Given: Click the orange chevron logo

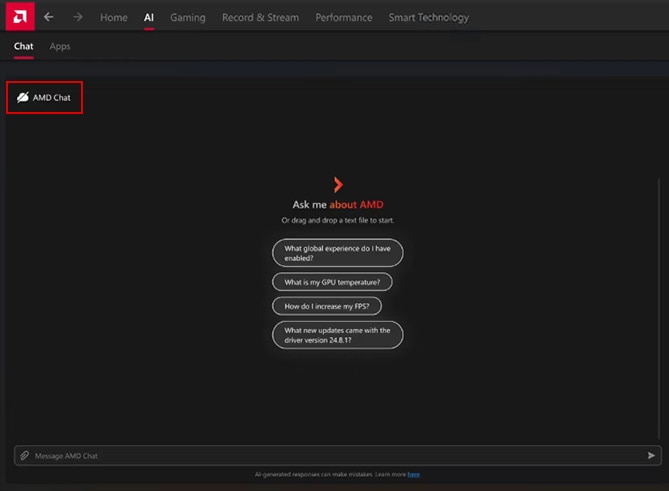Looking at the screenshot, I should tap(338, 184).
